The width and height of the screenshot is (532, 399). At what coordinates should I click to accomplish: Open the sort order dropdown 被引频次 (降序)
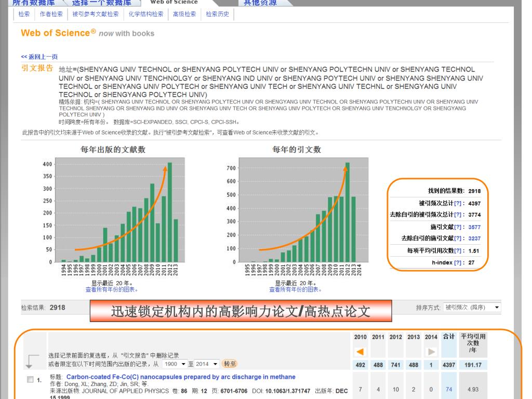pos(472,308)
